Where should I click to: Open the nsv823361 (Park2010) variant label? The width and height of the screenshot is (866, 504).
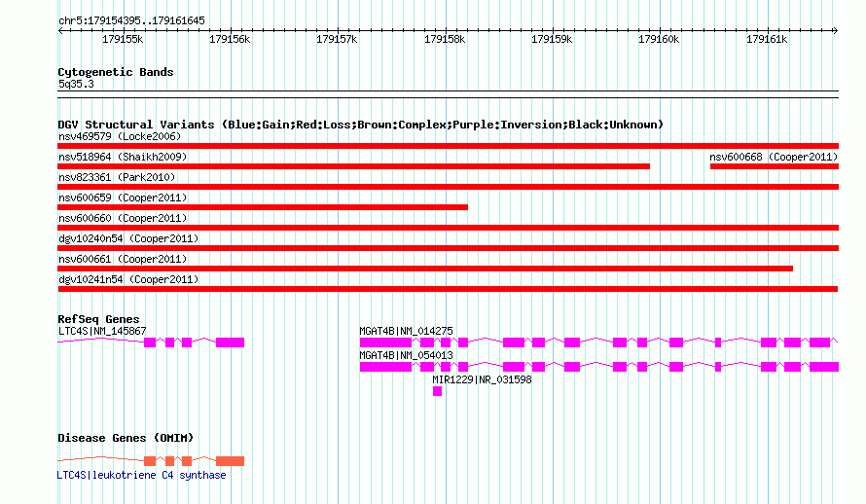click(117, 177)
